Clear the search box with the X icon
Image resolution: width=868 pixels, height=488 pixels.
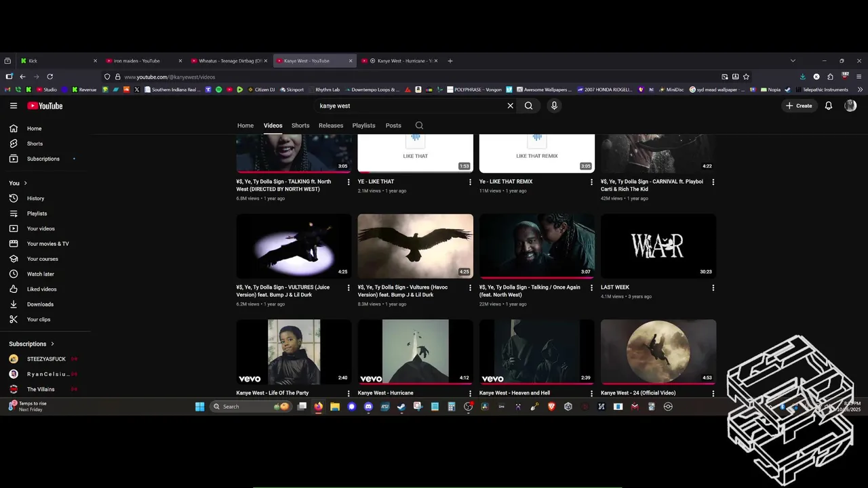pyautogui.click(x=511, y=106)
